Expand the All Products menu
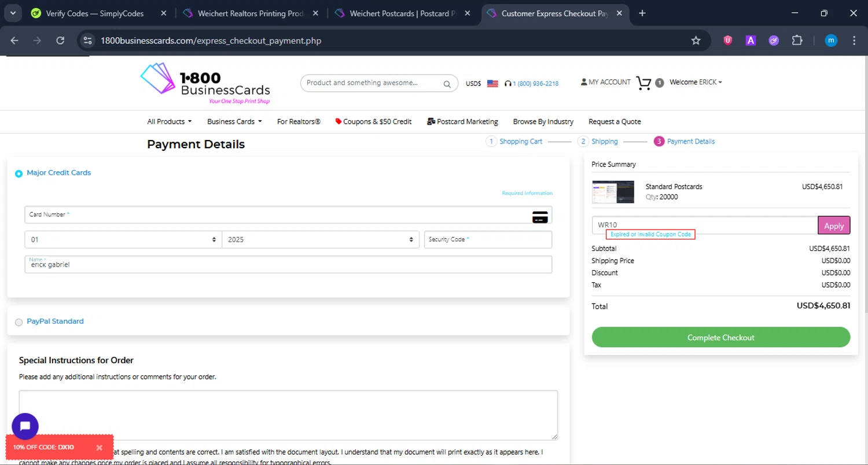Viewport: 868px width, 465px height. (170, 121)
